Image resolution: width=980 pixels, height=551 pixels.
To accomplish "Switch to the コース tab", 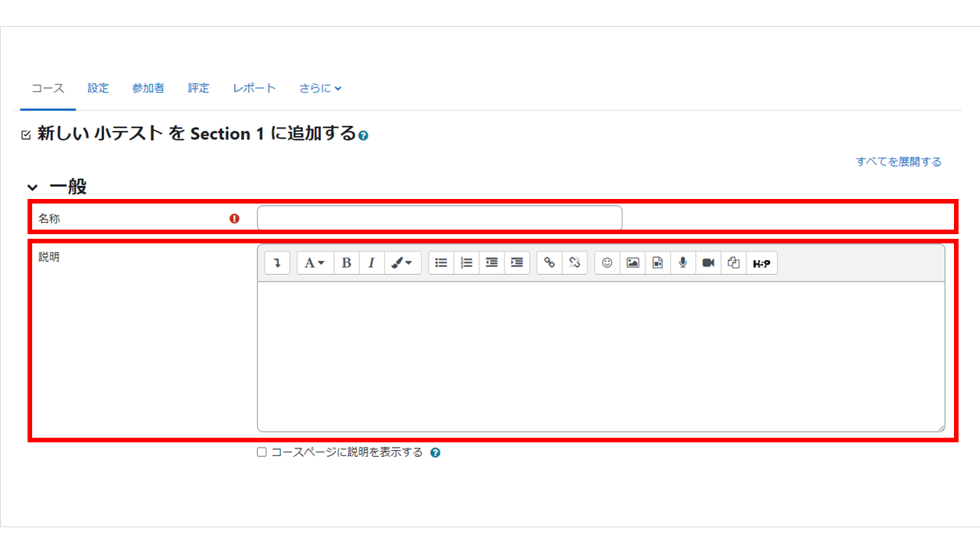I will (x=47, y=88).
